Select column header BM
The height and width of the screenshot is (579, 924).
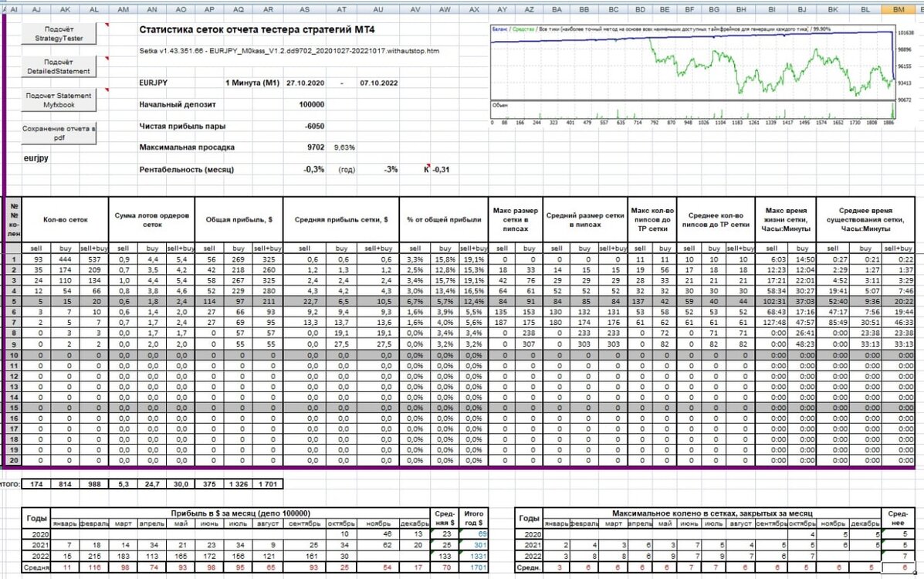898,9
